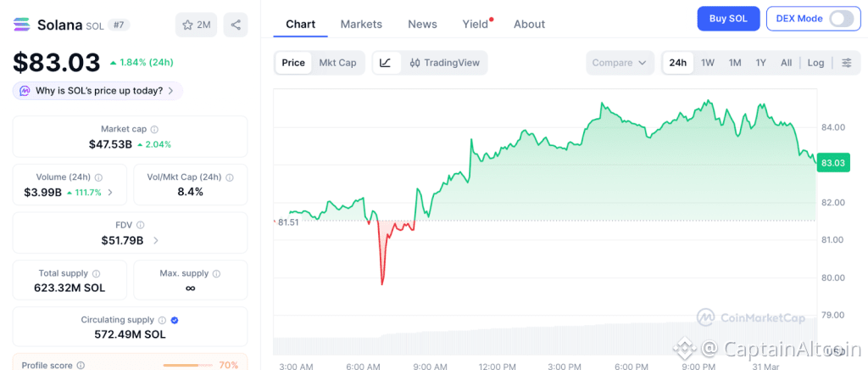This screenshot has height=370, width=868.
Task: Click the share icon button
Action: [236, 25]
